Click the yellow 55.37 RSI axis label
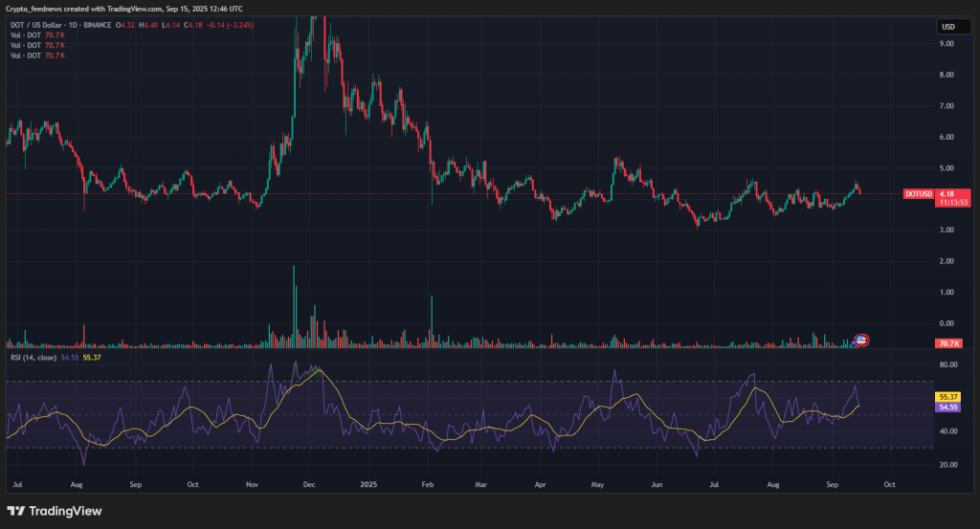980x529 pixels. [948, 396]
